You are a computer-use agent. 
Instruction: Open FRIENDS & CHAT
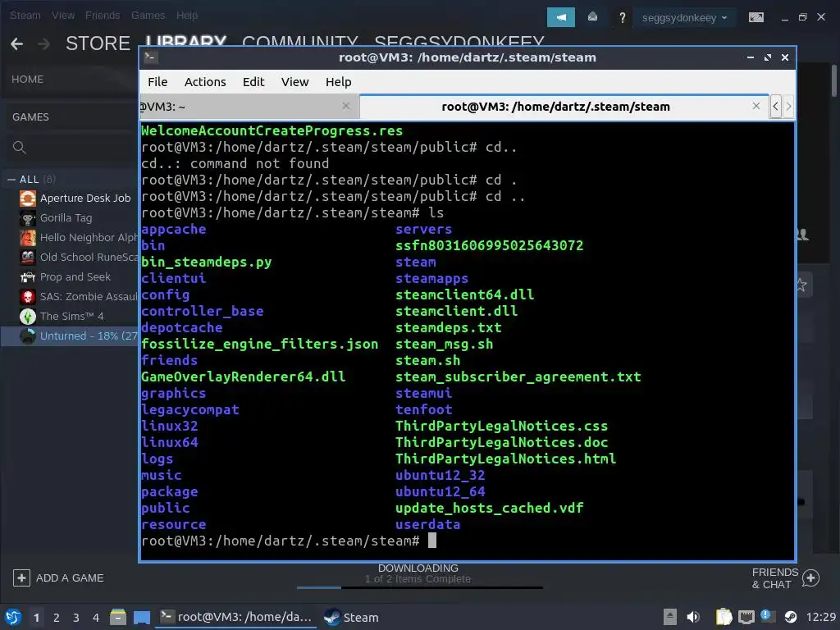click(774, 578)
